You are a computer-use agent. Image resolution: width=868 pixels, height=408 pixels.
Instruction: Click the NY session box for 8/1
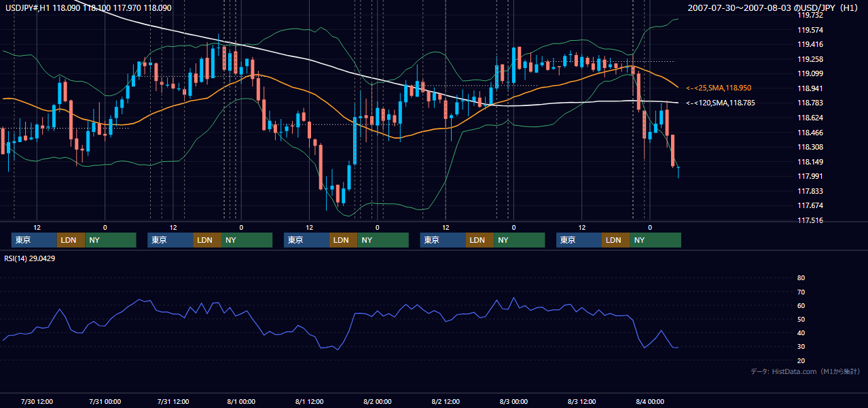pyautogui.click(x=383, y=240)
